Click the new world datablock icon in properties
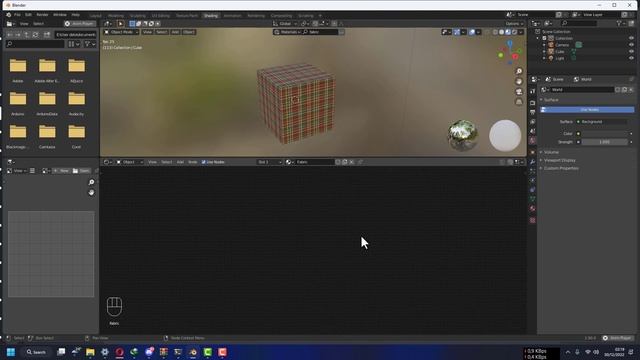The width and height of the screenshot is (640, 360). (624, 90)
